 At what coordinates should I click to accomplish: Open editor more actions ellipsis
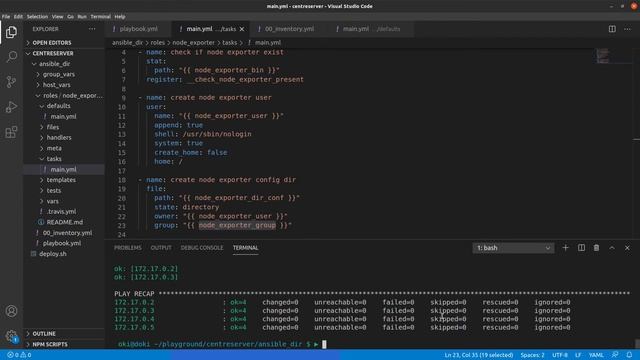coord(627,29)
